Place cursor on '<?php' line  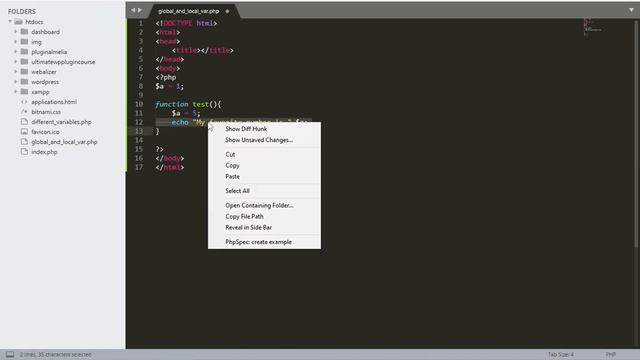pos(166,77)
